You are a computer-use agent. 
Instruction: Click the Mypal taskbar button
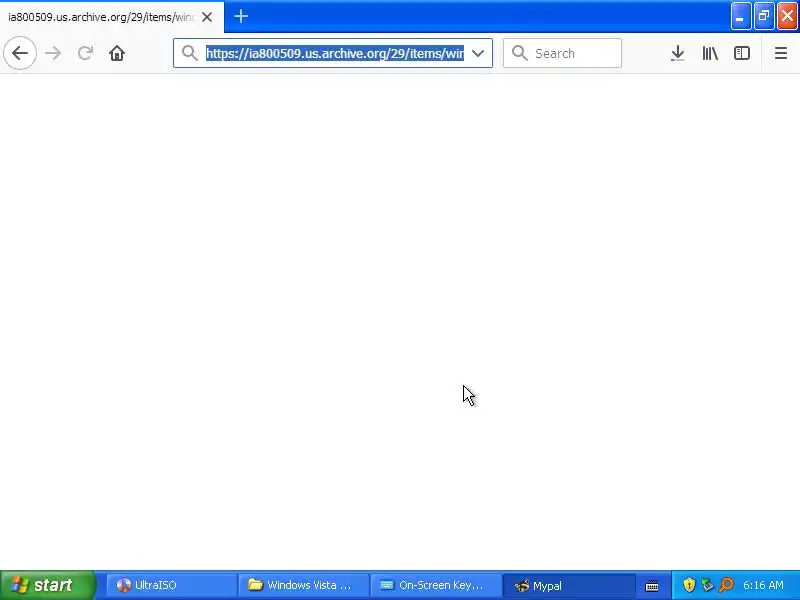[569, 585]
